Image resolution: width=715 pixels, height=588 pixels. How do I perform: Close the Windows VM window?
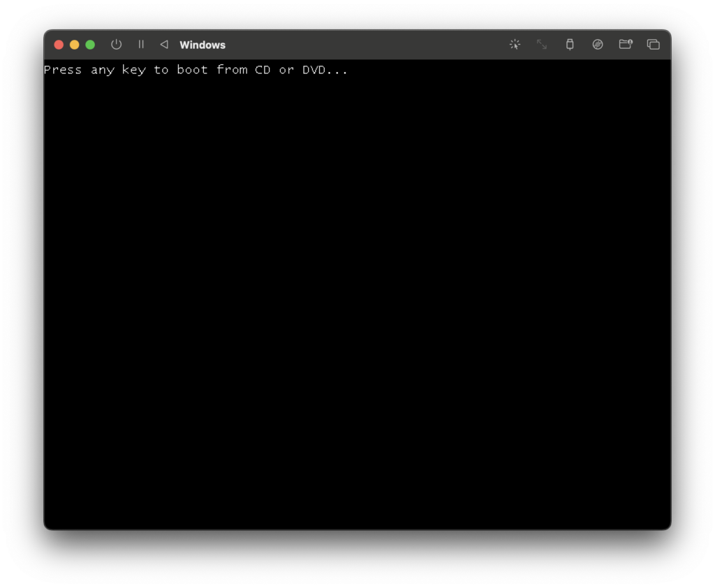[x=59, y=45]
